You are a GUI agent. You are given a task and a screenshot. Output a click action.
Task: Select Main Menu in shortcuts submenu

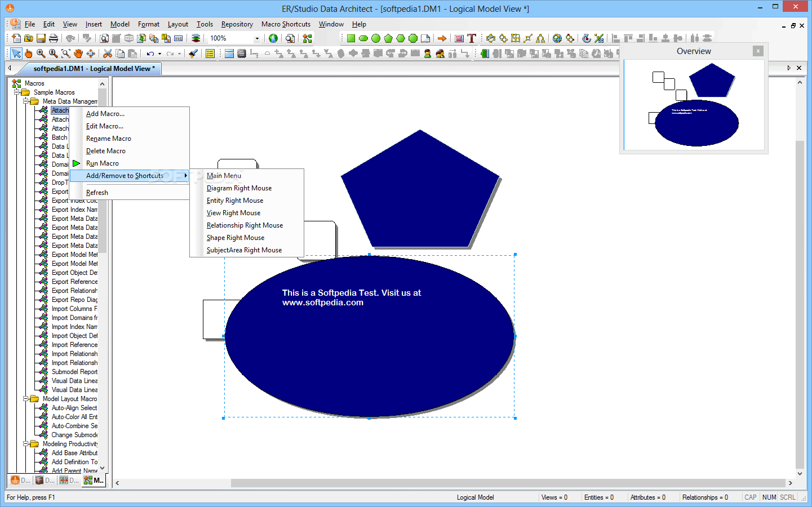[224, 176]
